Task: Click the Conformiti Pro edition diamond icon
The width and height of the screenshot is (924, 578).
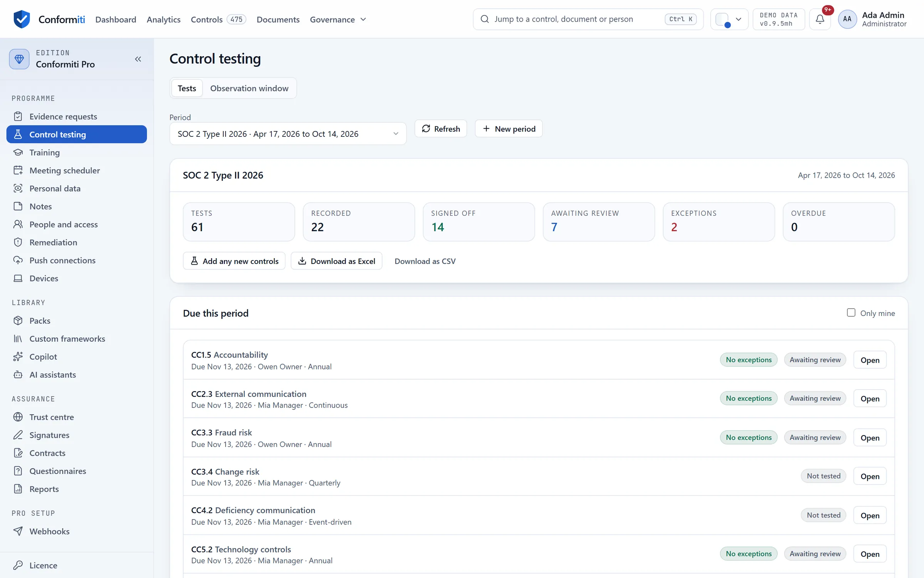Action: pyautogui.click(x=19, y=59)
